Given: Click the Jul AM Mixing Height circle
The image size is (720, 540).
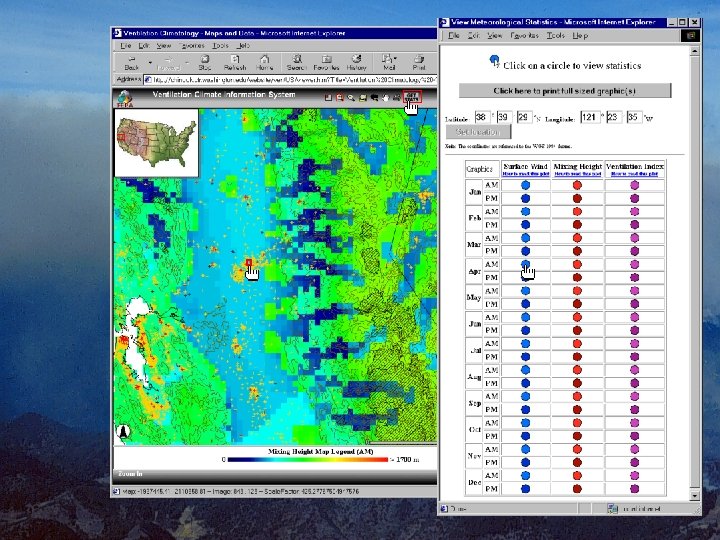Looking at the screenshot, I should point(578,343).
